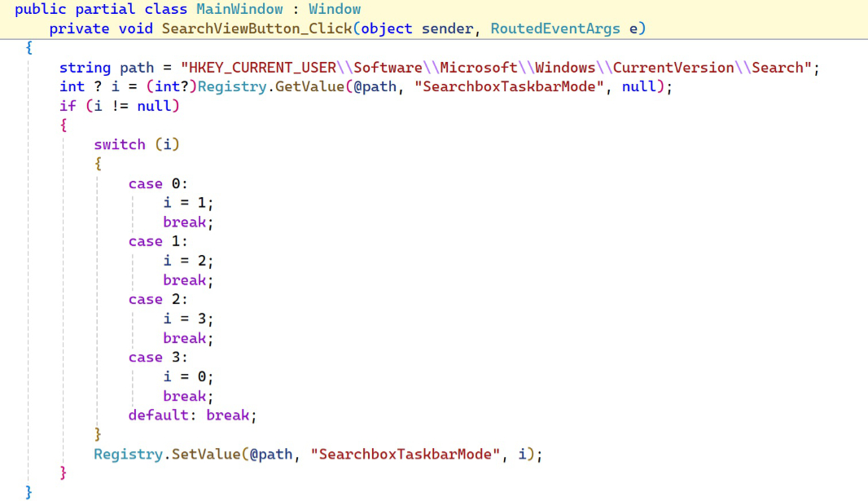Click the Window base class in header
The height and width of the screenshot is (501, 868).
(x=335, y=10)
